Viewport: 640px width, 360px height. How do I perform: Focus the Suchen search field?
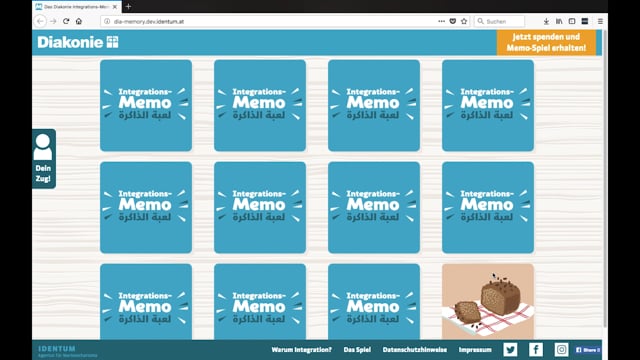pos(500,21)
